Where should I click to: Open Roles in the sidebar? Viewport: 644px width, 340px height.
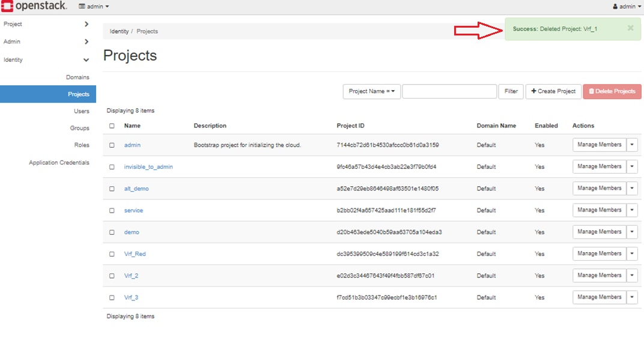pos(81,145)
